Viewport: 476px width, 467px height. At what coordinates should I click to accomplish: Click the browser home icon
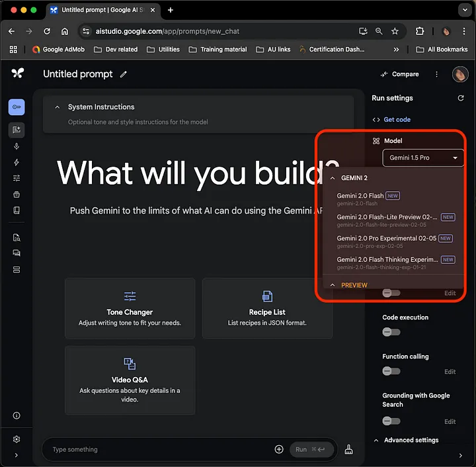pyautogui.click(x=65, y=31)
